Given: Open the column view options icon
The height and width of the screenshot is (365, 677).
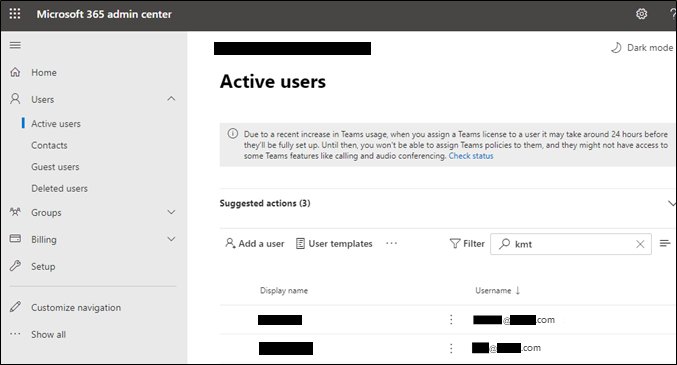Looking at the screenshot, I should 665,244.
